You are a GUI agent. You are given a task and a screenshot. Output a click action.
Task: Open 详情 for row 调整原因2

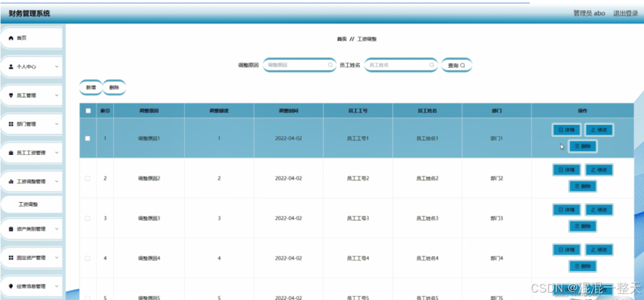pyautogui.click(x=566, y=170)
